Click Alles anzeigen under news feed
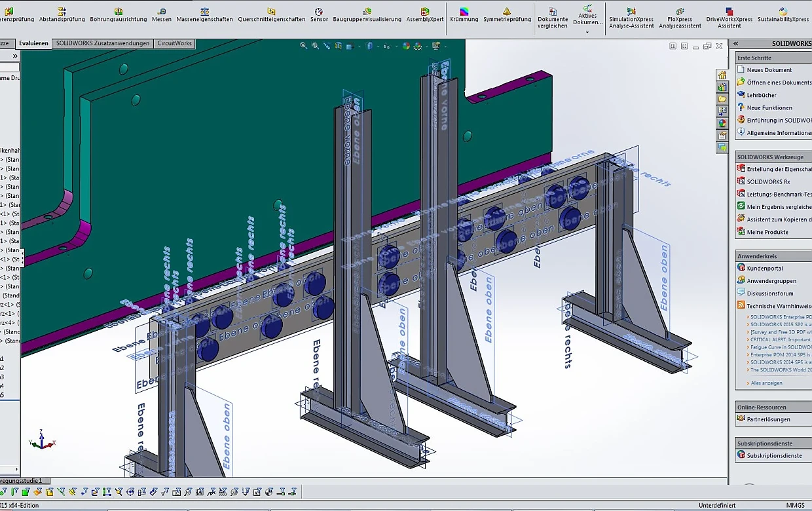Screen dimensions: 812x511 coord(766,383)
